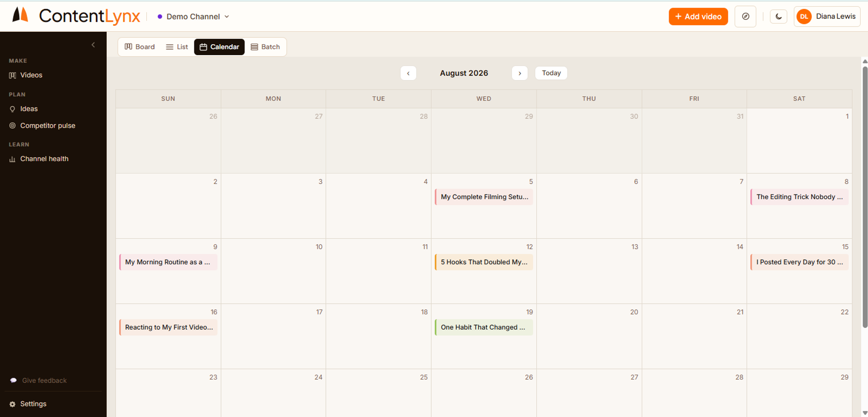The height and width of the screenshot is (417, 868).
Task: Click the Channel health chart icon
Action: click(x=13, y=159)
